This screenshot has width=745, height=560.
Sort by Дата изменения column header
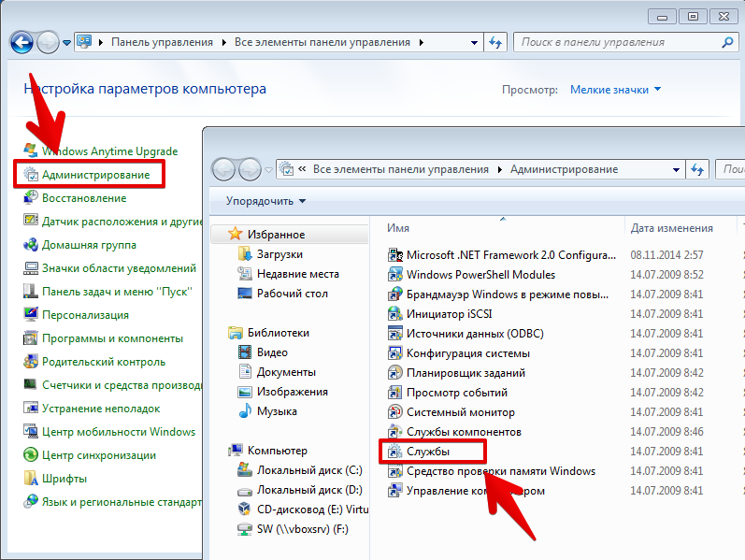point(671,228)
